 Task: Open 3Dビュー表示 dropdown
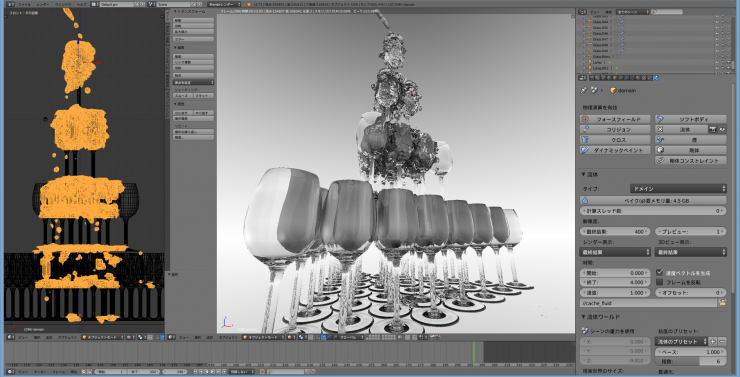pyautogui.click(x=691, y=252)
